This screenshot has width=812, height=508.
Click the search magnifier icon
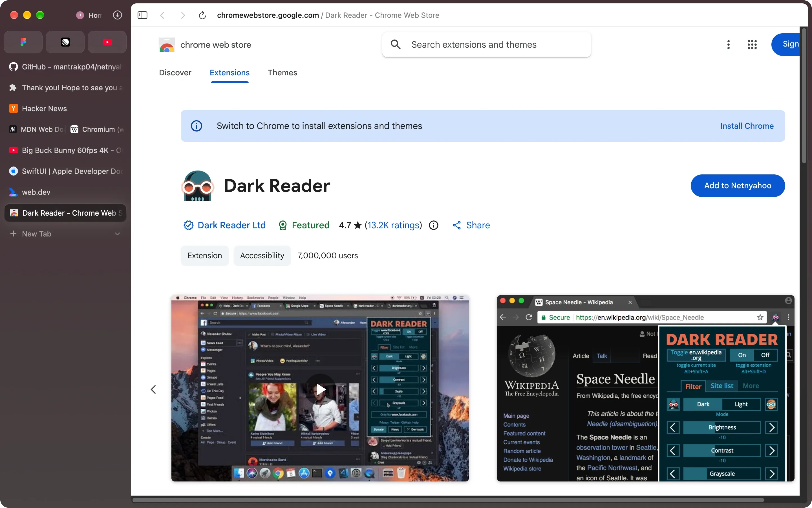point(396,44)
